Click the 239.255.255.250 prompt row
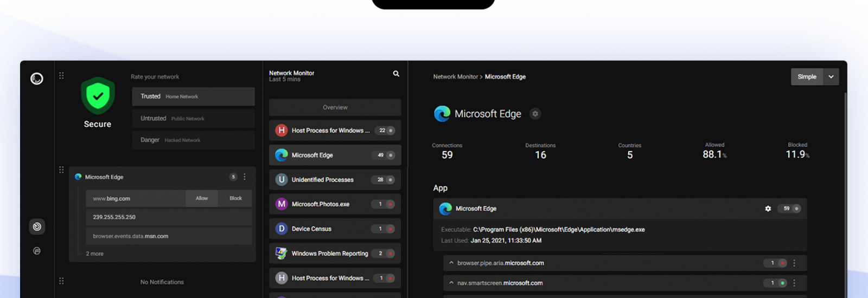This screenshot has width=868, height=298. click(x=169, y=217)
